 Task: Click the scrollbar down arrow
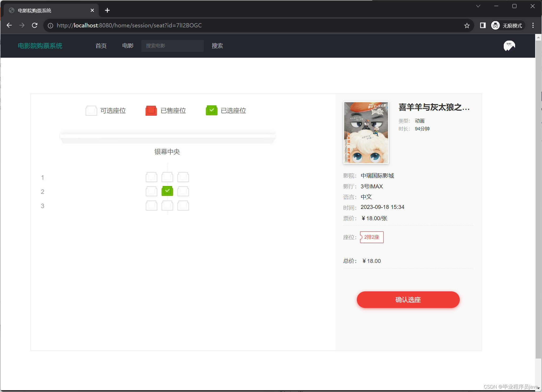click(538, 388)
